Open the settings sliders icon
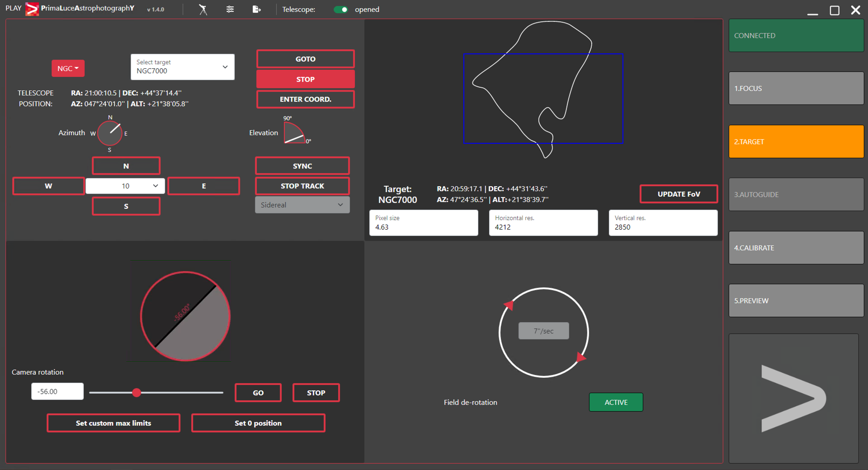Image resolution: width=868 pixels, height=470 pixels. coord(230,9)
